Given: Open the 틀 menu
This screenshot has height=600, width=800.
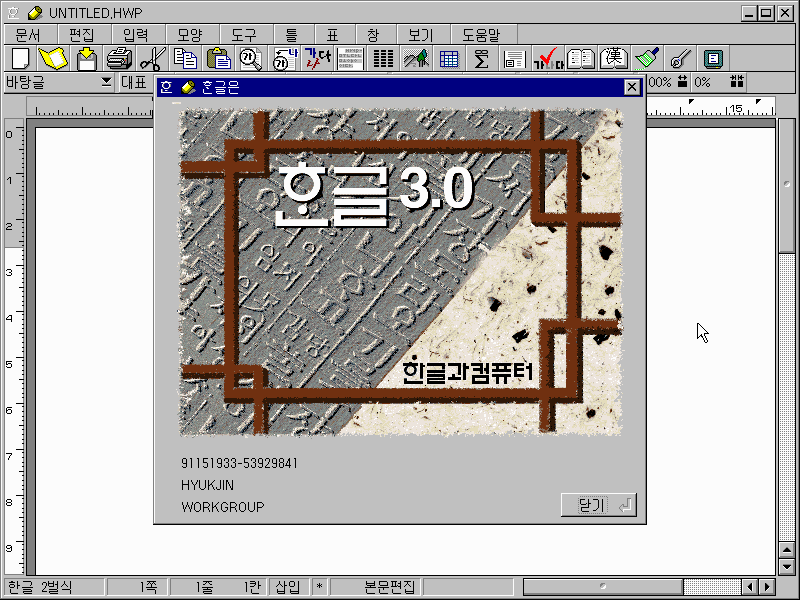Looking at the screenshot, I should [291, 35].
